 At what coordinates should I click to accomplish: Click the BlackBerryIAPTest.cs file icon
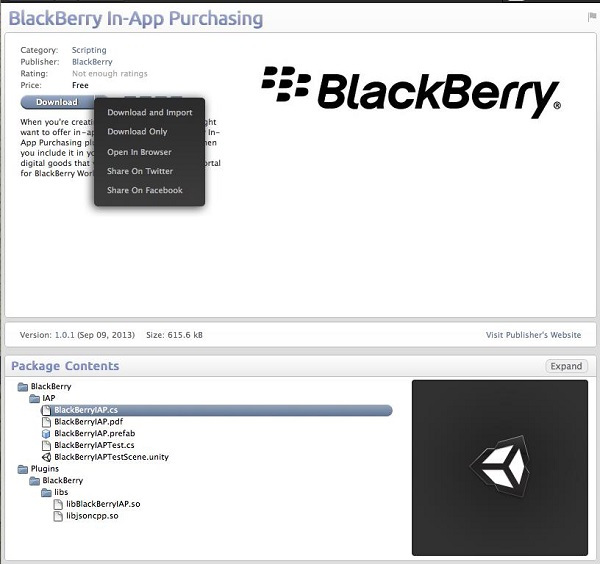(x=46, y=445)
